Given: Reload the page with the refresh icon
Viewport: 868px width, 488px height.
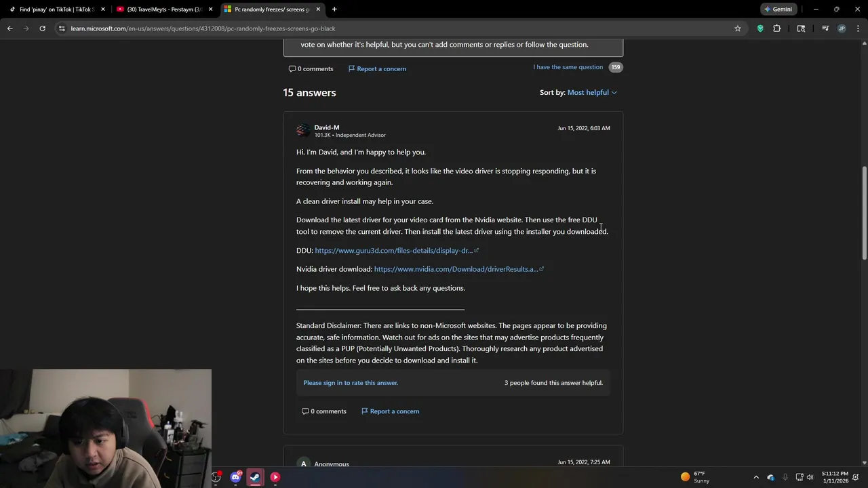Looking at the screenshot, I should click(42, 28).
